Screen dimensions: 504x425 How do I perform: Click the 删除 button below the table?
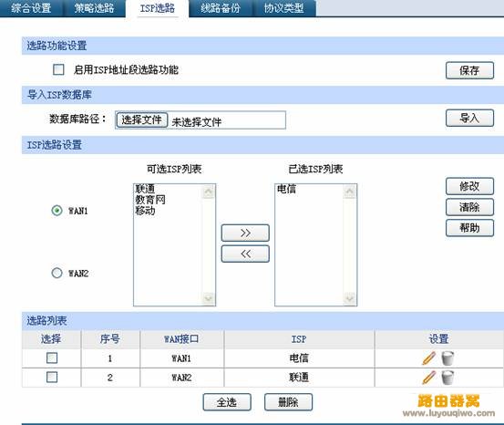point(288,402)
